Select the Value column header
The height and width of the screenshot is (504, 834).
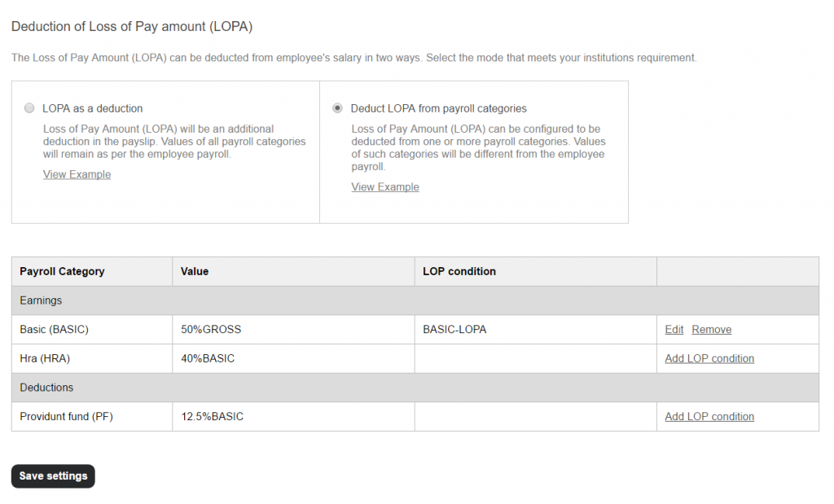(195, 271)
